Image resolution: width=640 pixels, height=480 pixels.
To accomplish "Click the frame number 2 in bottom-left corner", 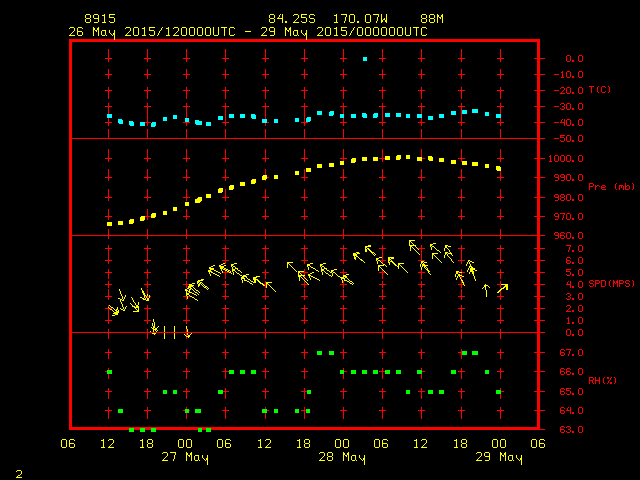I will click(19, 471).
